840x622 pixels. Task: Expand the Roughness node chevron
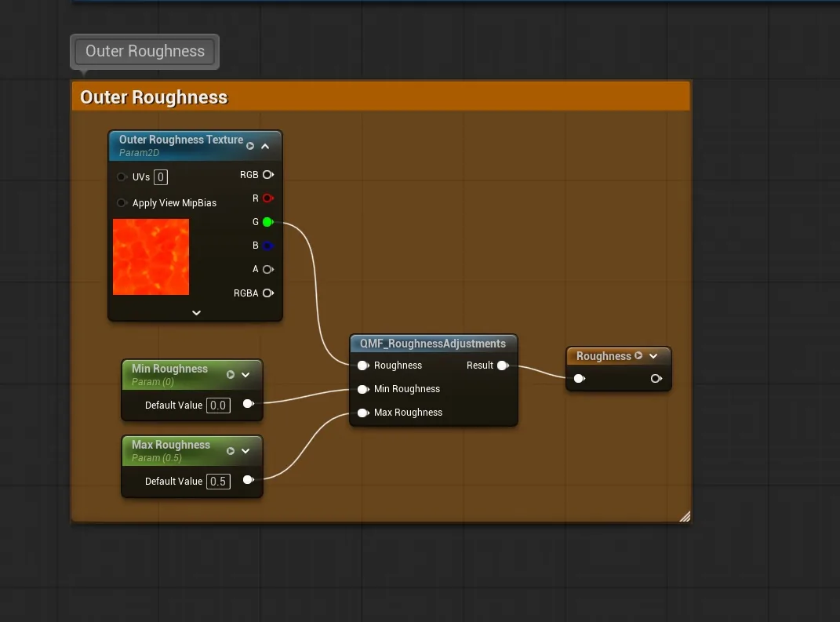(653, 356)
